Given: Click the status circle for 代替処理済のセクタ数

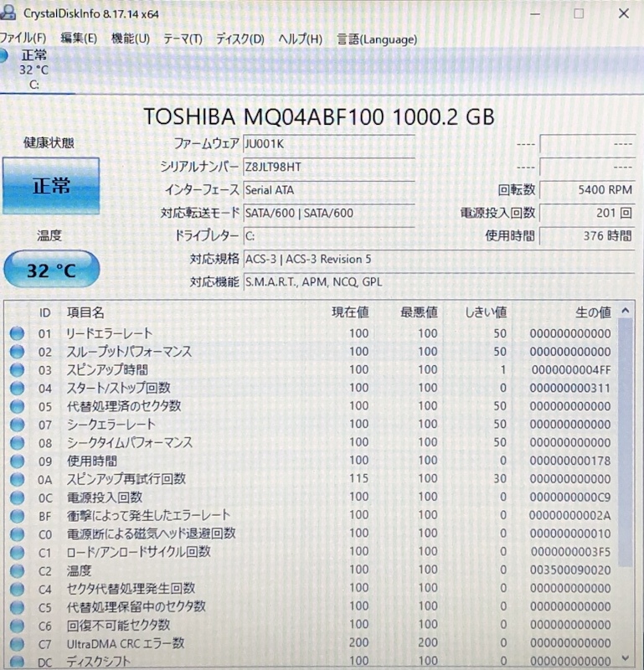Looking at the screenshot, I should pos(17,406).
